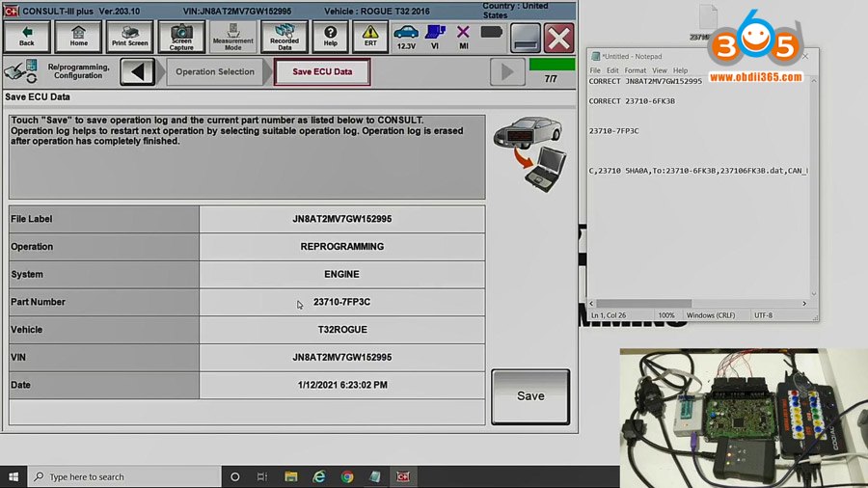Click the ERT warning icon

point(370,37)
